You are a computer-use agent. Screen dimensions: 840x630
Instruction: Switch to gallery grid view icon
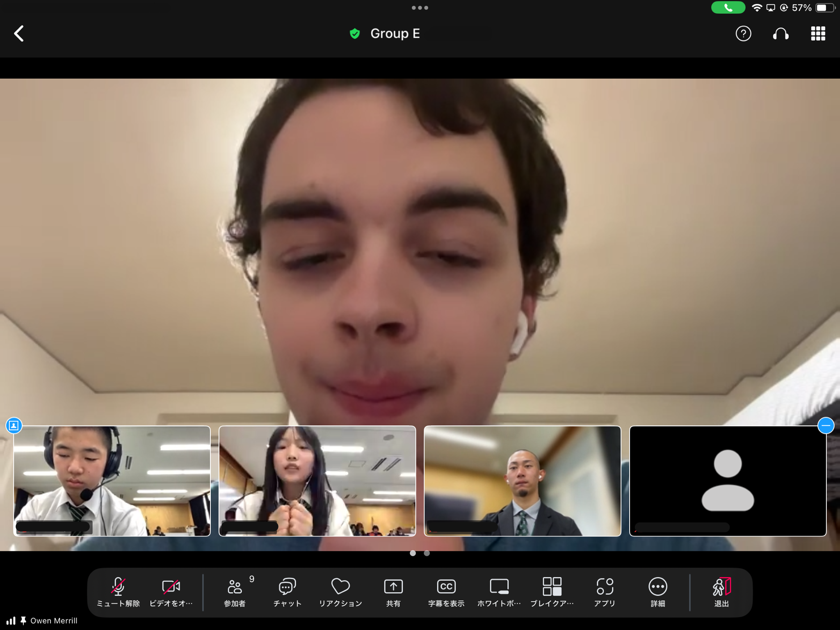click(817, 34)
